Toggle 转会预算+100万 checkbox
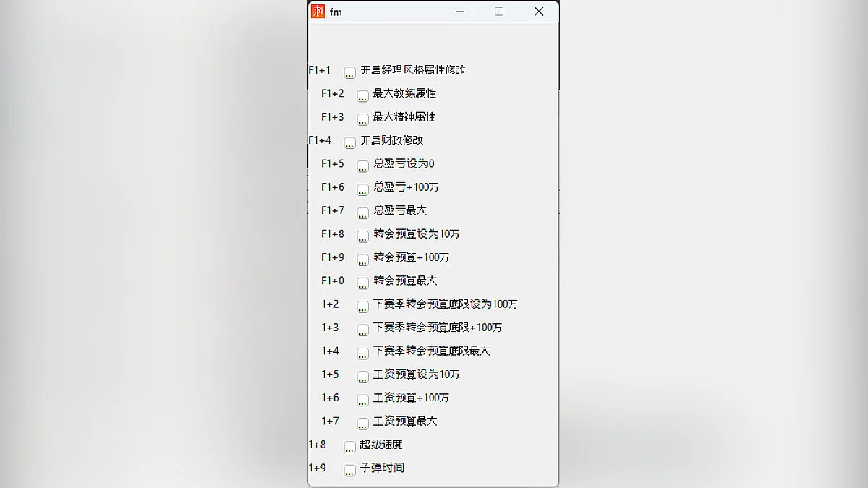 (363, 260)
